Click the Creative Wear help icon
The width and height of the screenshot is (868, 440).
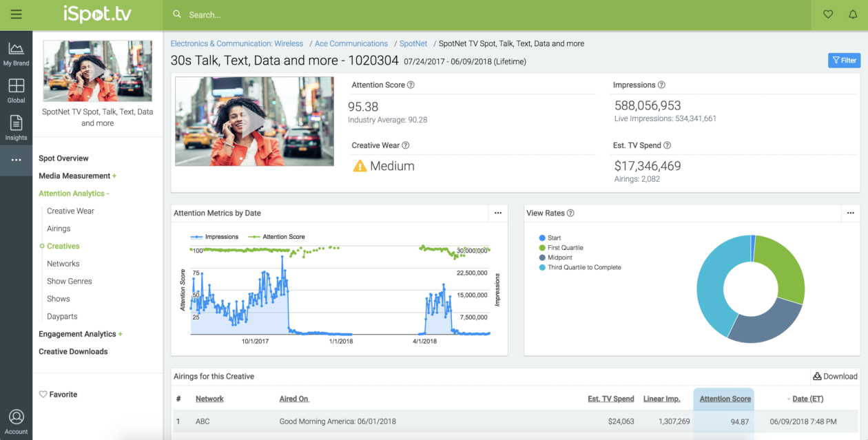(x=406, y=146)
